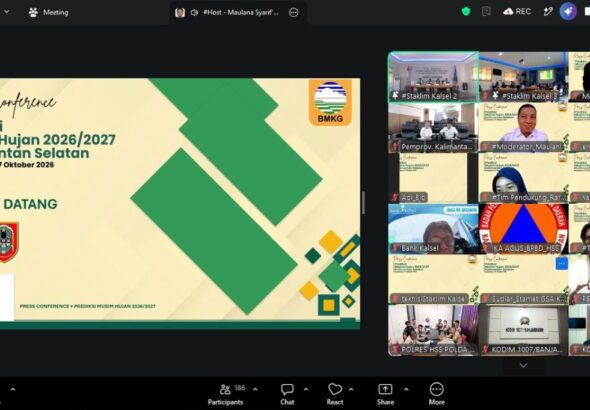Expand the chevron at left of bottom toolbar
Viewport: 590px width, 410px height.
click(13, 389)
